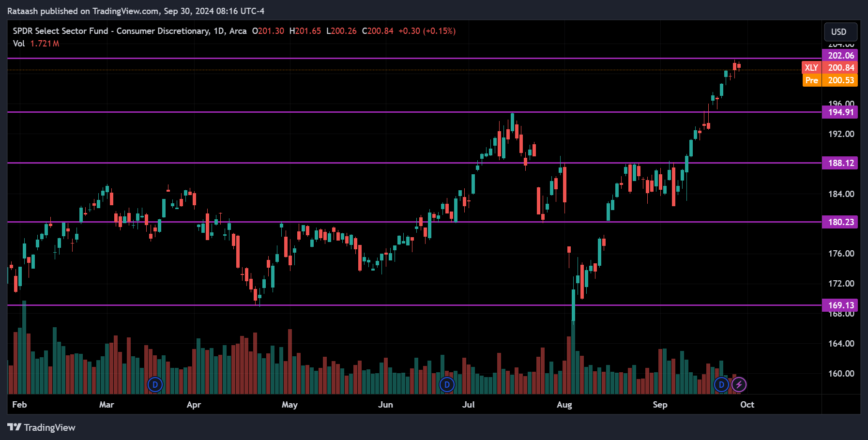Click the 176.00 price scale label
The height and width of the screenshot is (440, 868).
[841, 254]
